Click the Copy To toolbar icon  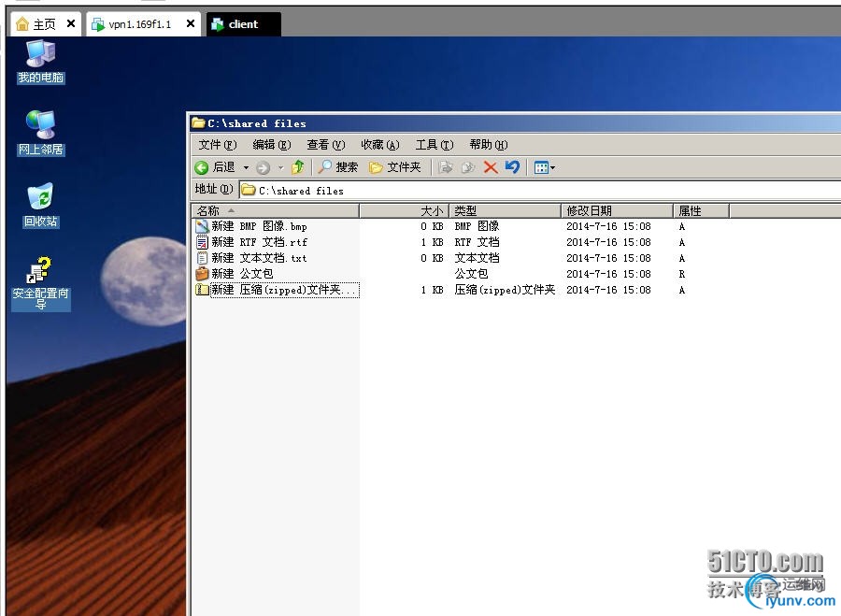(468, 168)
